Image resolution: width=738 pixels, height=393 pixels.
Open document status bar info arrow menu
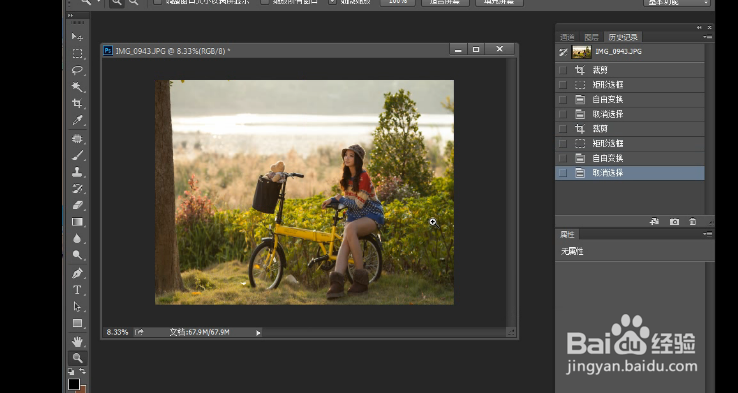point(258,332)
